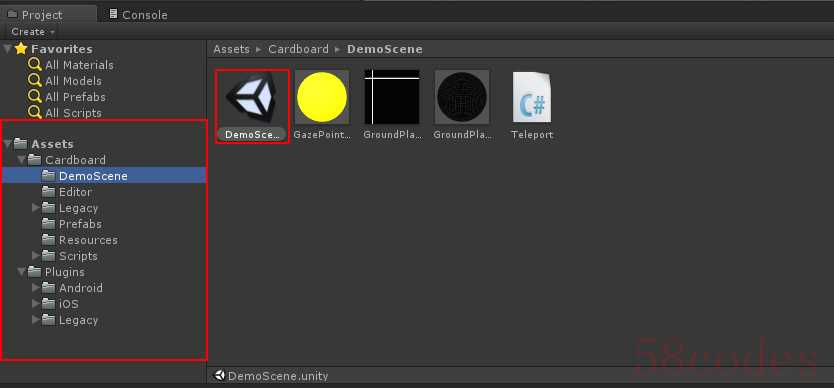
Task: Click the iOS folder icon
Action: 49,303
